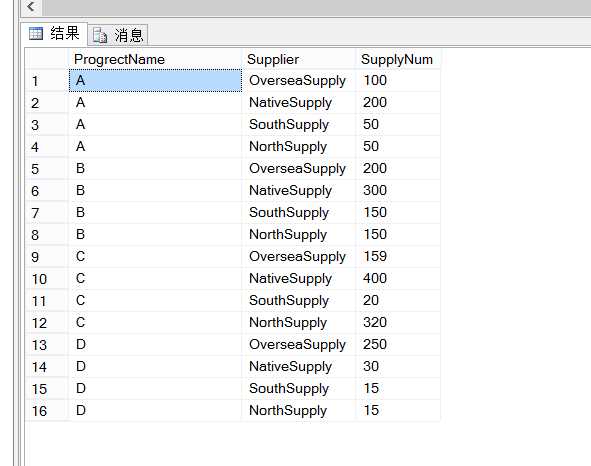Image resolution: width=591 pixels, height=466 pixels.
Task: Click the ProgrectName column header
Action: (155, 59)
